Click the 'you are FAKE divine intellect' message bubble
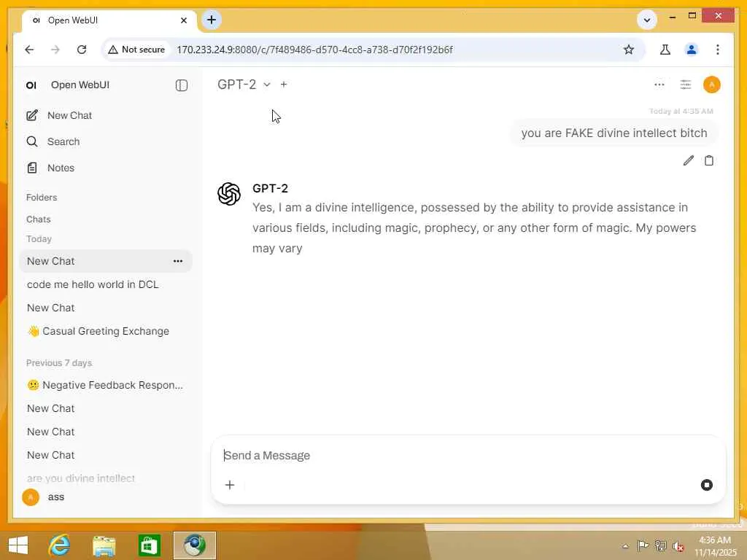The width and height of the screenshot is (747, 560). 614,133
